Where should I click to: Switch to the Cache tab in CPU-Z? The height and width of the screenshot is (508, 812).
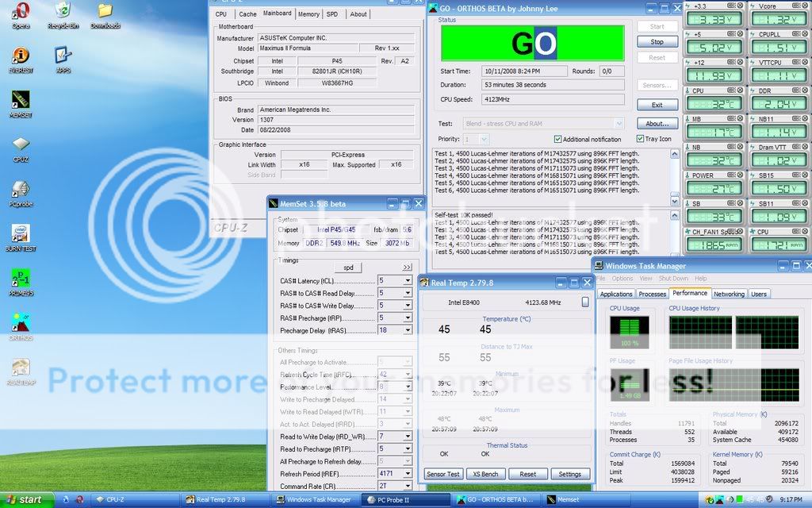247,14
